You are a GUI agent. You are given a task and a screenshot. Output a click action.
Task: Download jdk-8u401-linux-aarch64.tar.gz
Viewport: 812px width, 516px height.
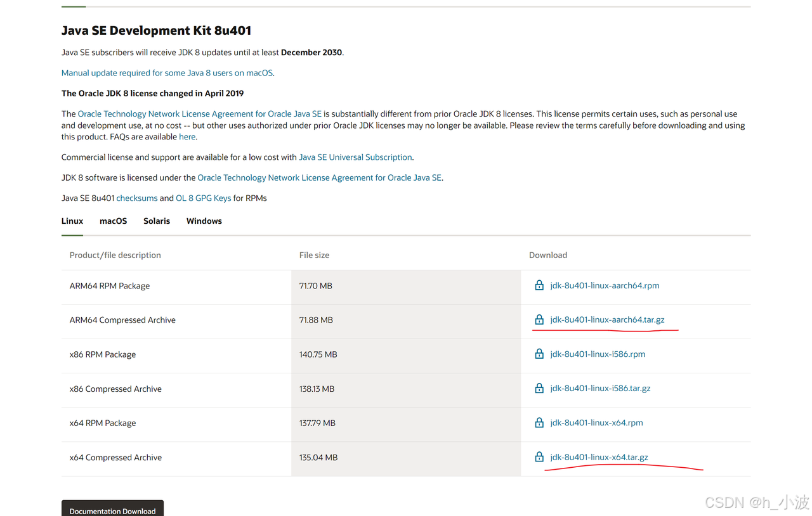(x=607, y=319)
